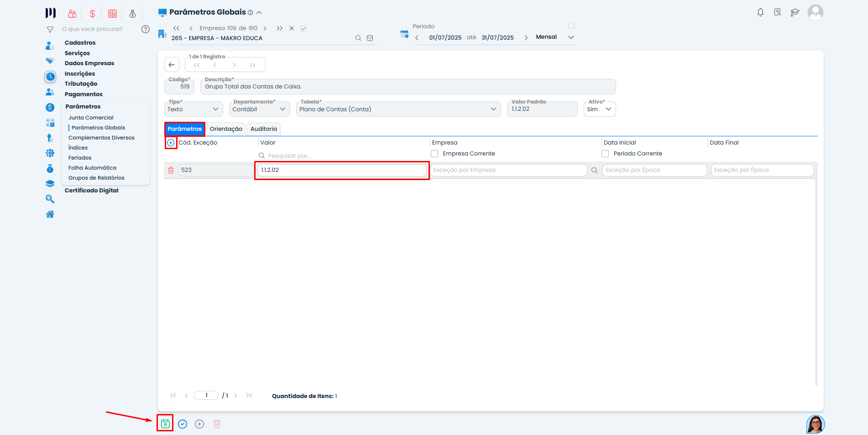This screenshot has height=435, width=868.
Task: Click the handshake icon in the sidebar
Action: click(x=50, y=60)
